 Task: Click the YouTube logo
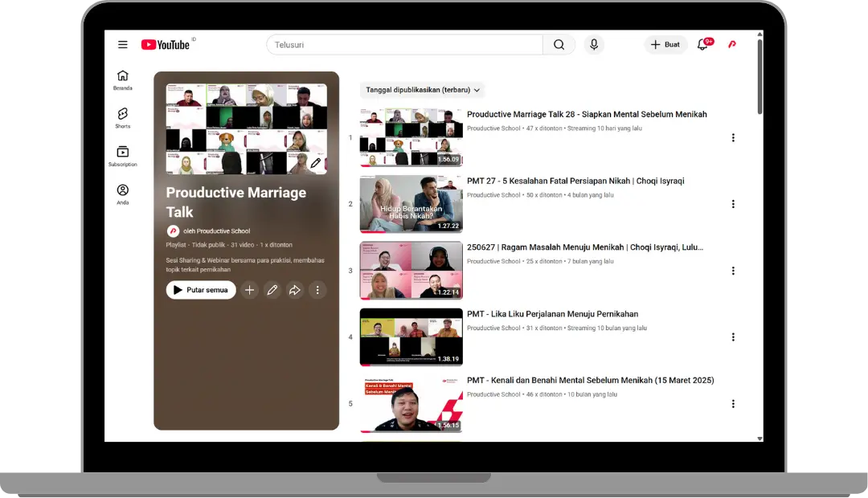point(166,45)
